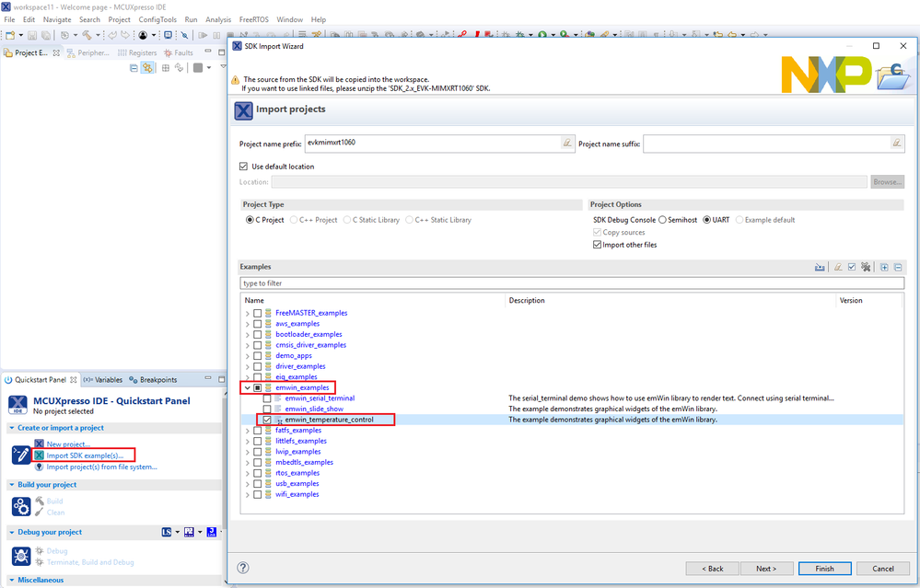Click the expand-all plus icon in Examples
The width and height of the screenshot is (920, 588).
click(x=884, y=268)
